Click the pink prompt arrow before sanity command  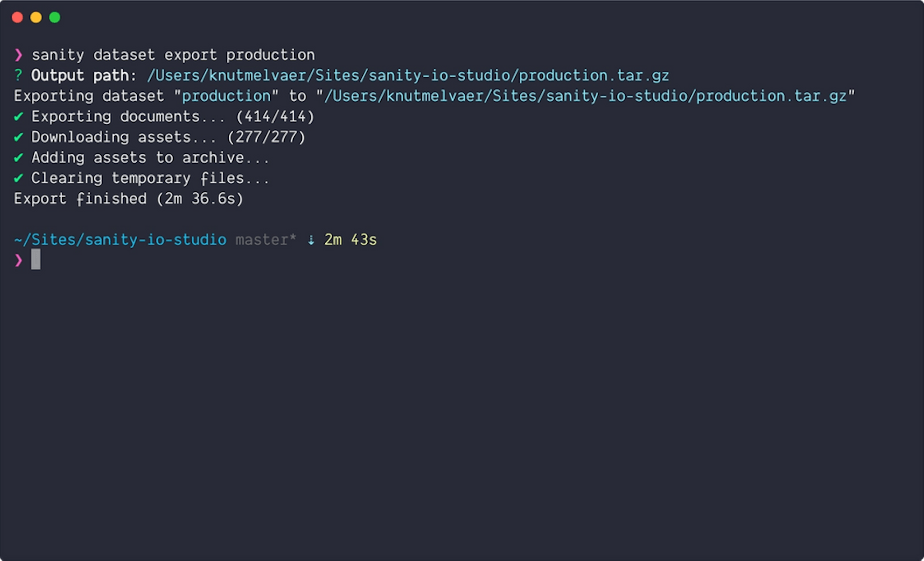coord(18,55)
